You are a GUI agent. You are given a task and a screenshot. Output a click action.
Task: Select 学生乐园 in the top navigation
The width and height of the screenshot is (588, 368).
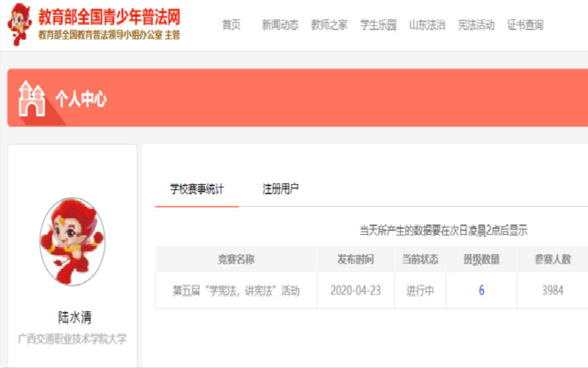pos(378,25)
